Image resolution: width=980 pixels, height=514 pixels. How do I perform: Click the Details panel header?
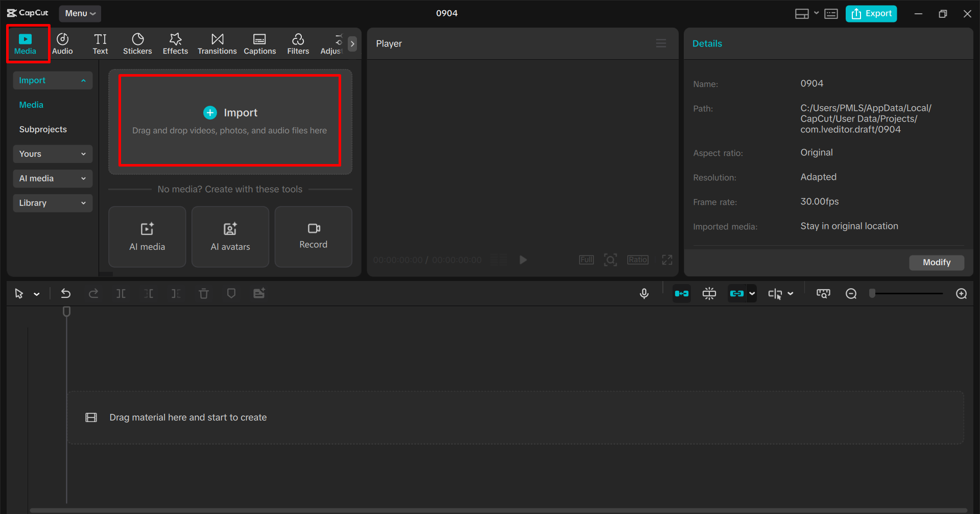(707, 43)
